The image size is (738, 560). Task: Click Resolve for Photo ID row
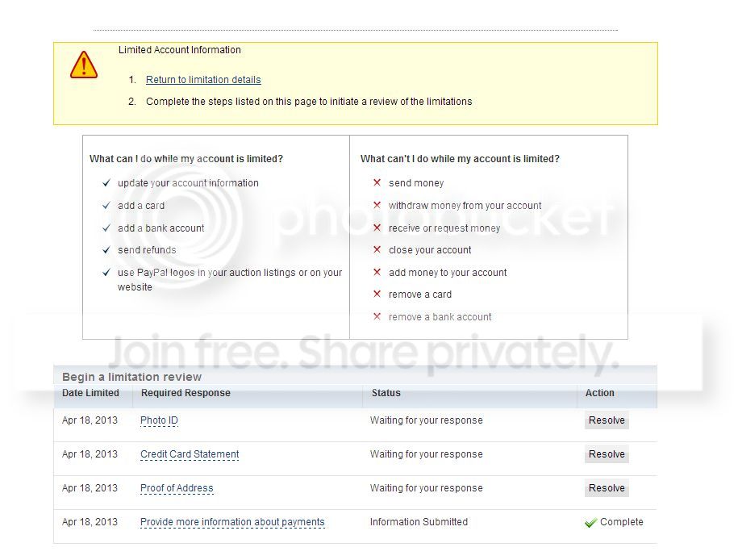click(607, 420)
